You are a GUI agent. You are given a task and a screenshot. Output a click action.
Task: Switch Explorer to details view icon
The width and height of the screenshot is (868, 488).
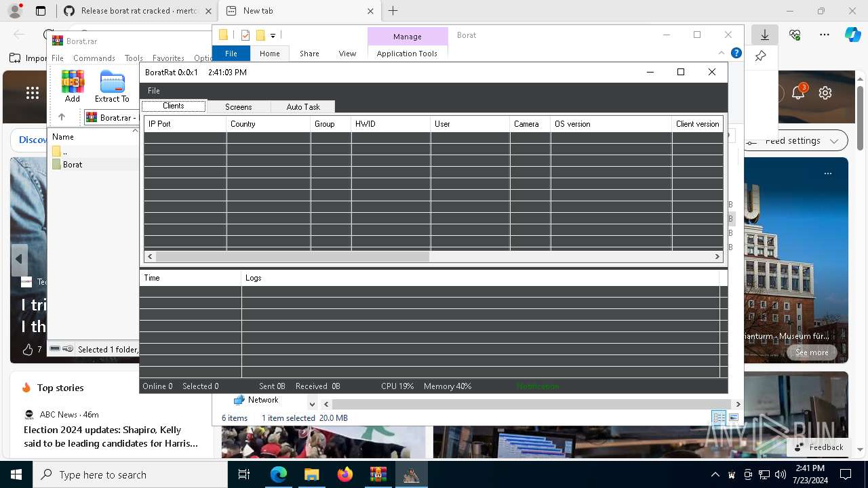719,418
